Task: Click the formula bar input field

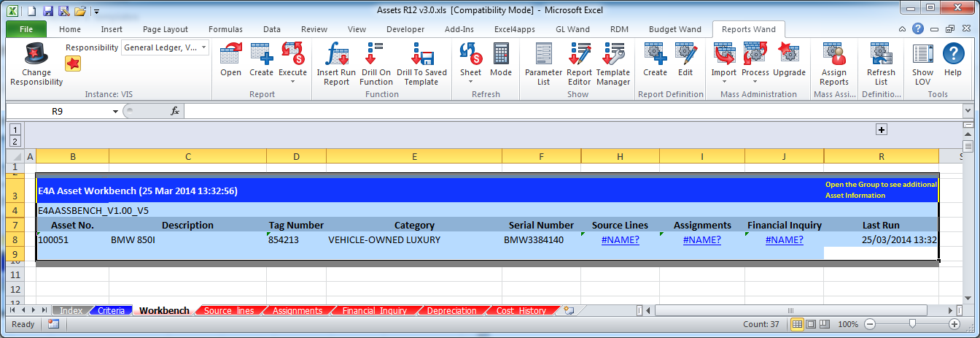Action: 572,111
